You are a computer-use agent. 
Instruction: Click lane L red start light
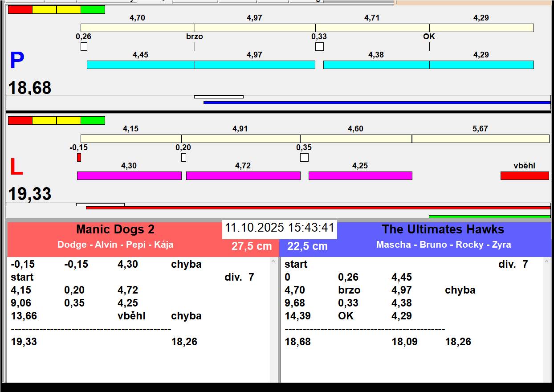pyautogui.click(x=20, y=120)
